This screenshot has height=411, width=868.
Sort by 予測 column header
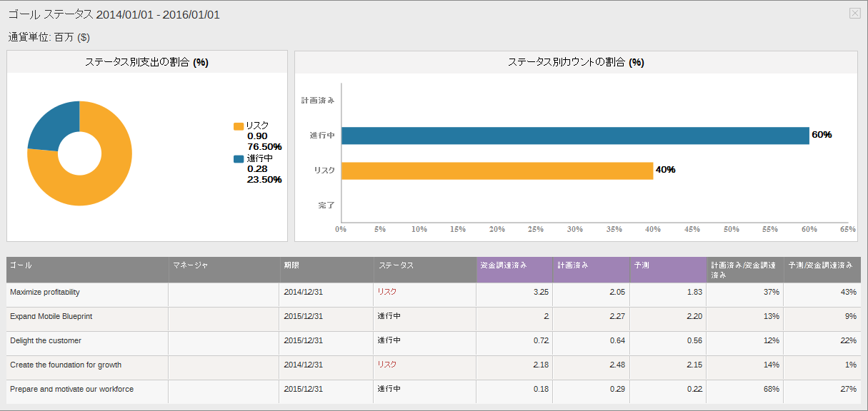pos(642,265)
